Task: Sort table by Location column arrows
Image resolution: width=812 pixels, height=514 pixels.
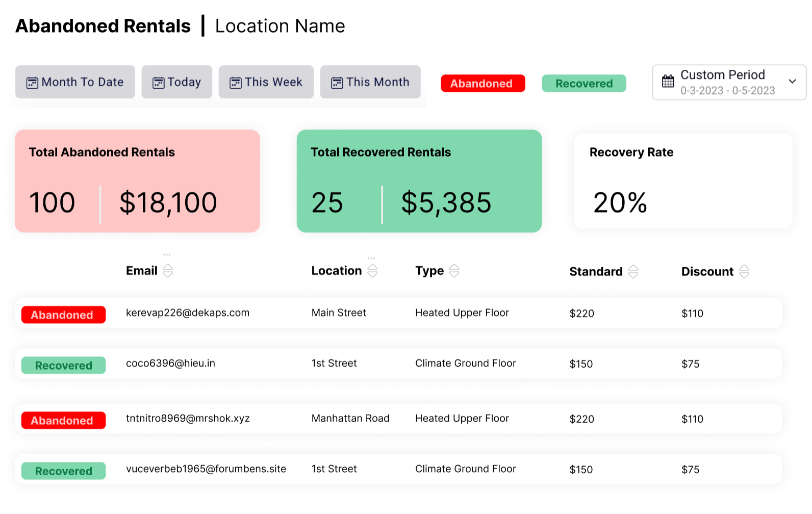Action: click(373, 271)
